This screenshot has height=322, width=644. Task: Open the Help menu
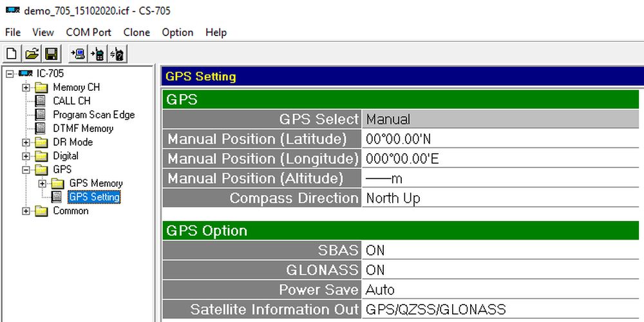pyautogui.click(x=216, y=32)
